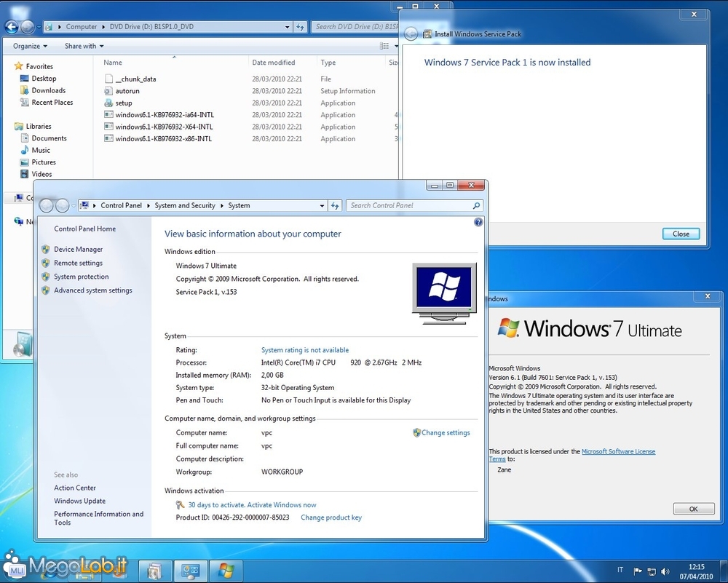The height and width of the screenshot is (583, 728).
Task: Open System protection
Action: [x=82, y=277]
